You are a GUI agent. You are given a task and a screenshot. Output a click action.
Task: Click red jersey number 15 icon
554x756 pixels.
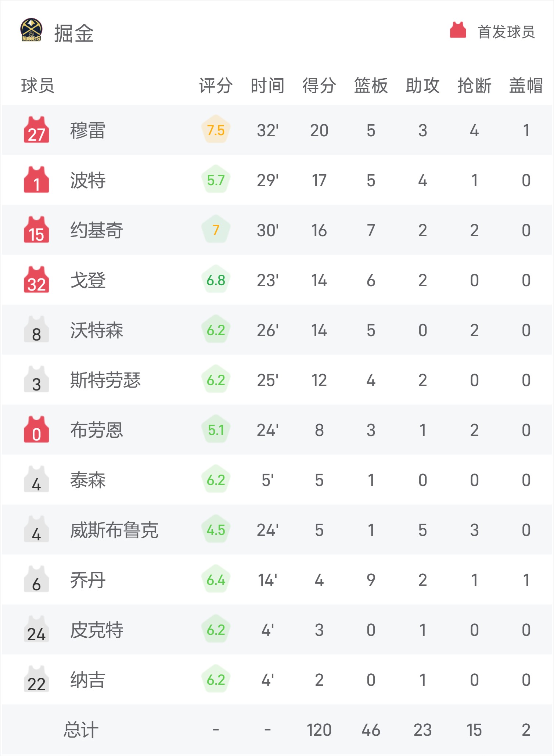(36, 230)
